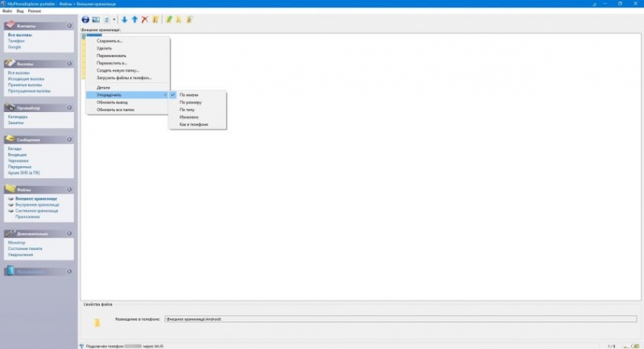Click the Контакты section header icon
The width and height of the screenshot is (644, 349).
(10, 25)
